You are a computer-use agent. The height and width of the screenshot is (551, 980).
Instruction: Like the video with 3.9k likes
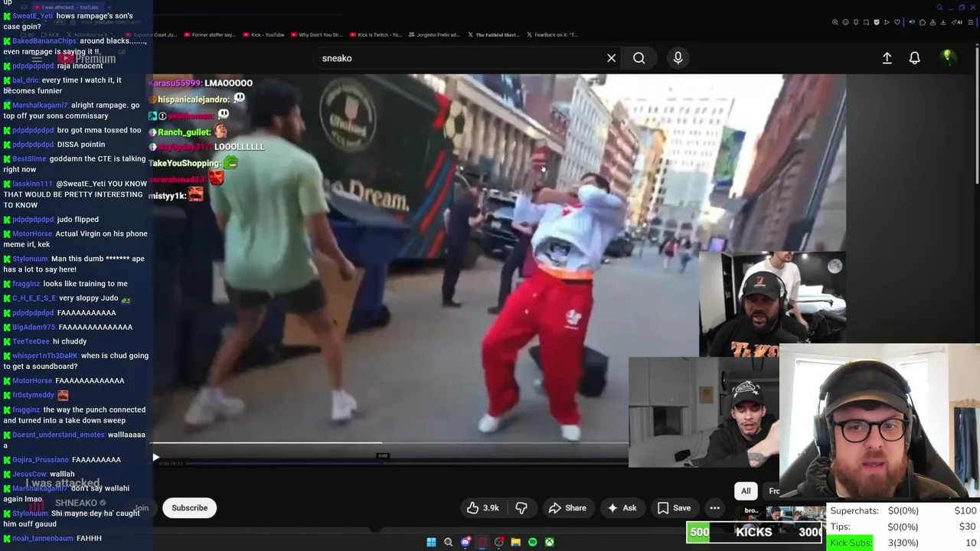(x=483, y=508)
